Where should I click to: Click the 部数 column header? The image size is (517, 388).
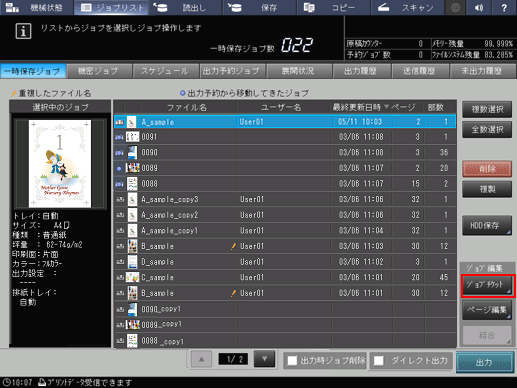coord(436,107)
